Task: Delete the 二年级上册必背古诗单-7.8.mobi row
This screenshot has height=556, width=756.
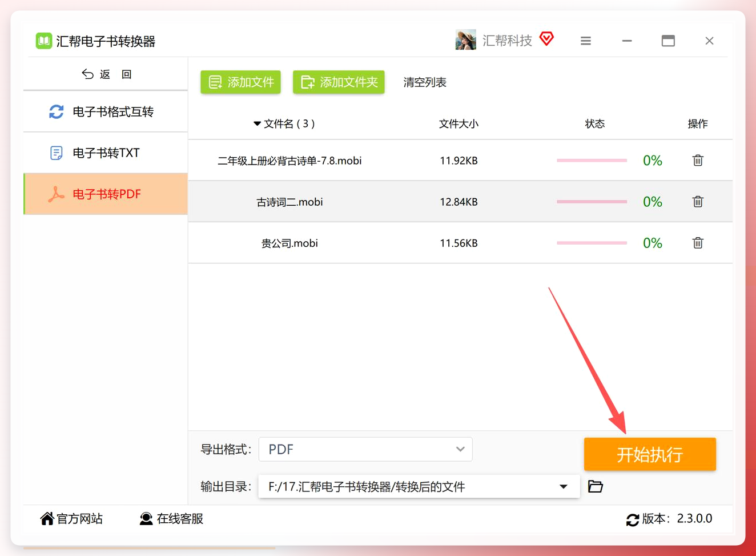Action: point(698,161)
